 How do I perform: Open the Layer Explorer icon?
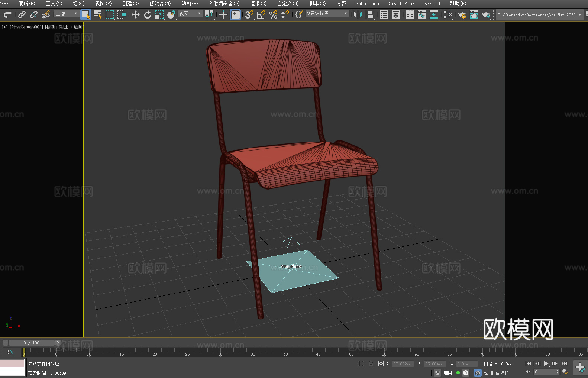pos(396,14)
